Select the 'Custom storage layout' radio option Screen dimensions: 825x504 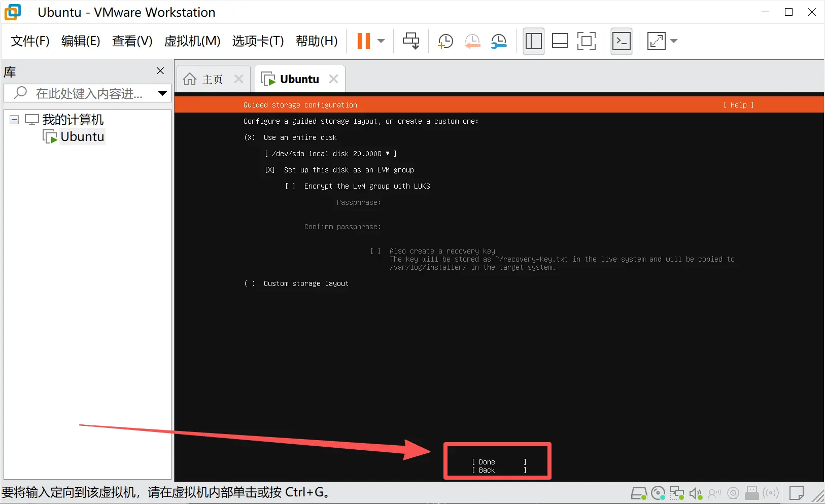[x=249, y=283]
